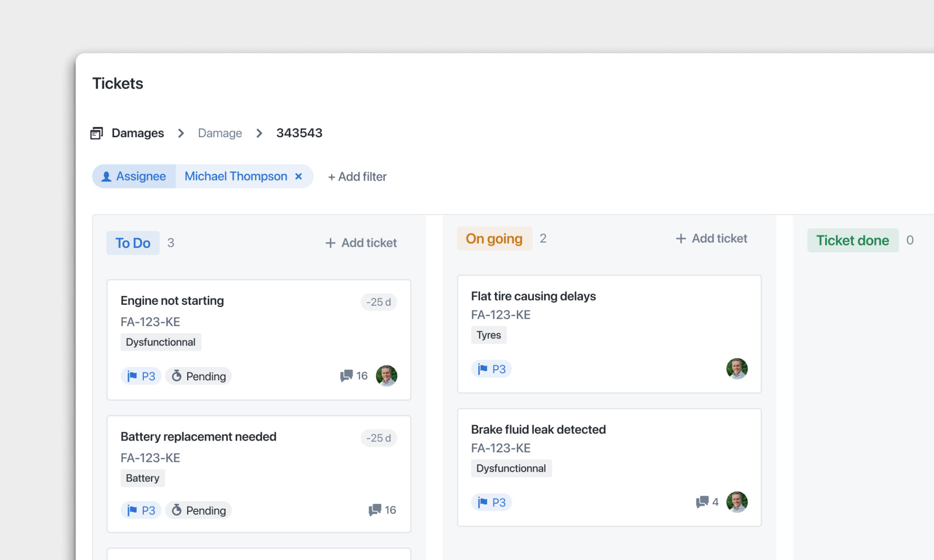934x560 pixels.
Task: Open the Damages breadcrumb link
Action: [138, 133]
